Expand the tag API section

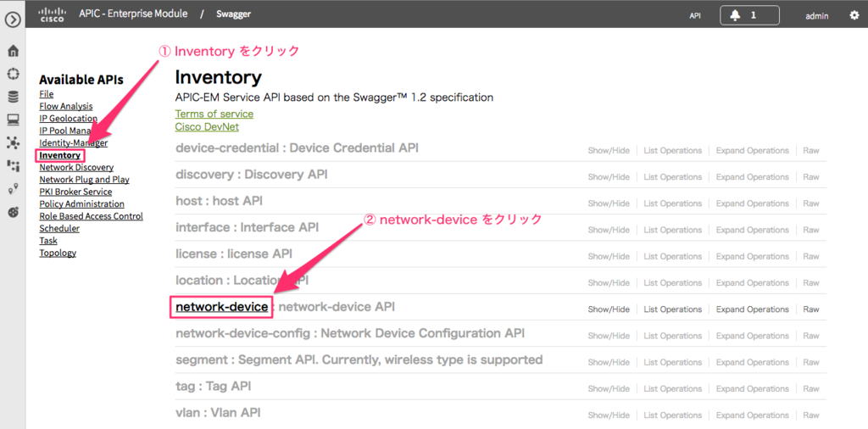coord(185,387)
